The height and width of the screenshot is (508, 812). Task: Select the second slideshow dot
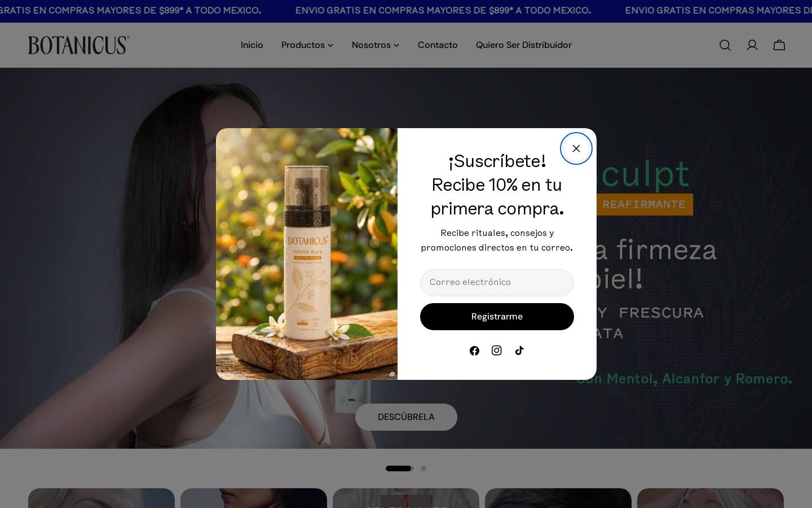tap(423, 468)
